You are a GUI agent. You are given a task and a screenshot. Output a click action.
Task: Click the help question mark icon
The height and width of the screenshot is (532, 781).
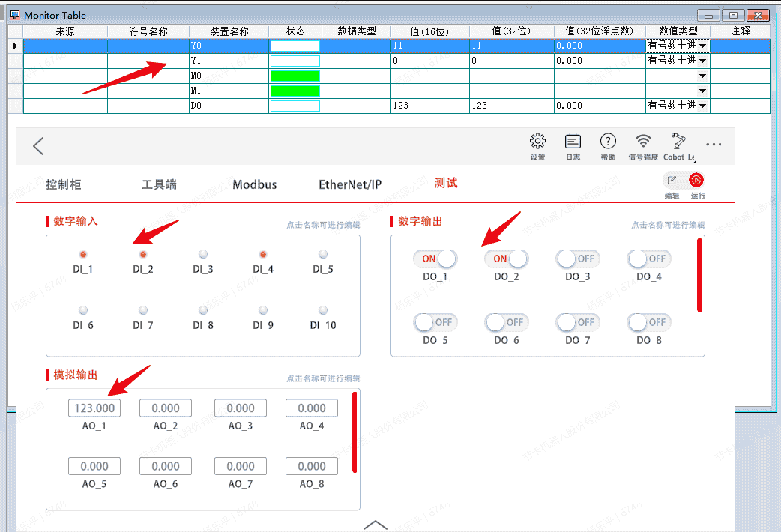click(x=608, y=142)
